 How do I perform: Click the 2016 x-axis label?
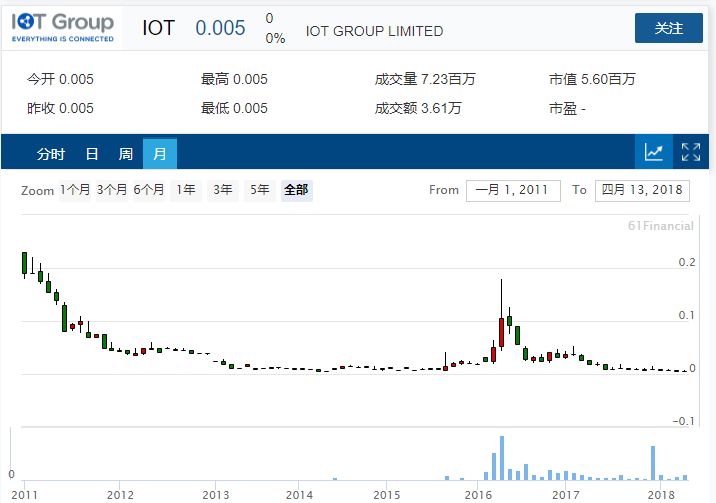point(478,495)
